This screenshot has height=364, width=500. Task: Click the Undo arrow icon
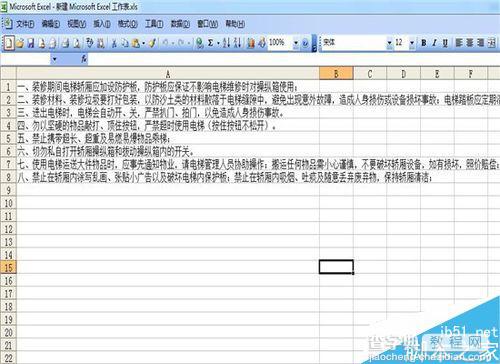pyautogui.click(x=165, y=43)
